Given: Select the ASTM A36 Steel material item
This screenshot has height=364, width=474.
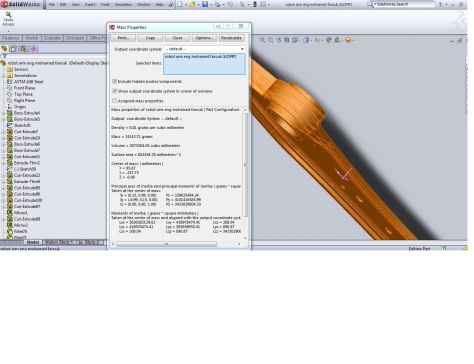Looking at the screenshot, I should (25, 82).
